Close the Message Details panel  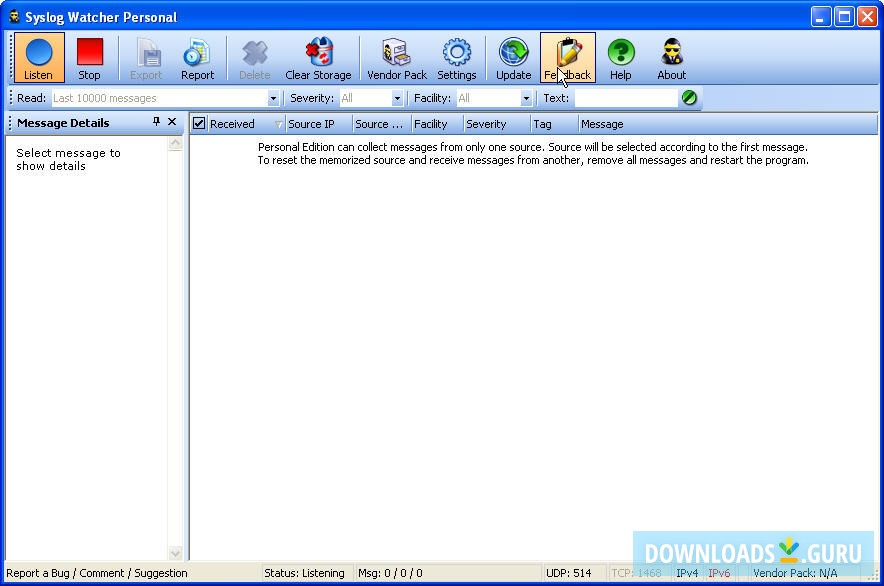click(172, 122)
